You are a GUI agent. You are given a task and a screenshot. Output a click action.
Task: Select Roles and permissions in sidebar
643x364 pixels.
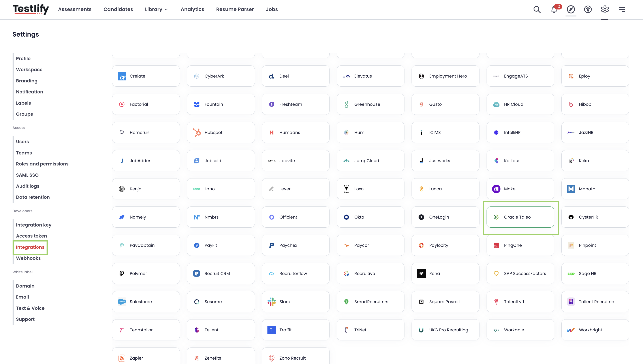pyautogui.click(x=42, y=164)
